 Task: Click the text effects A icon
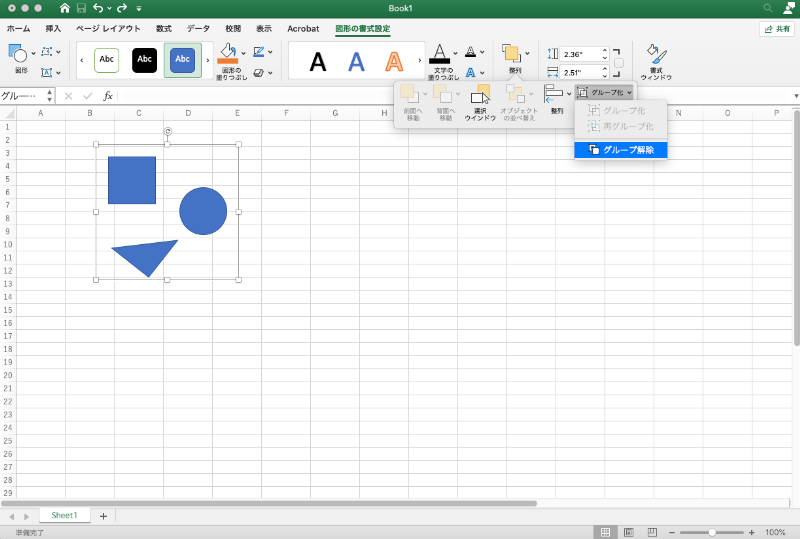click(470, 72)
